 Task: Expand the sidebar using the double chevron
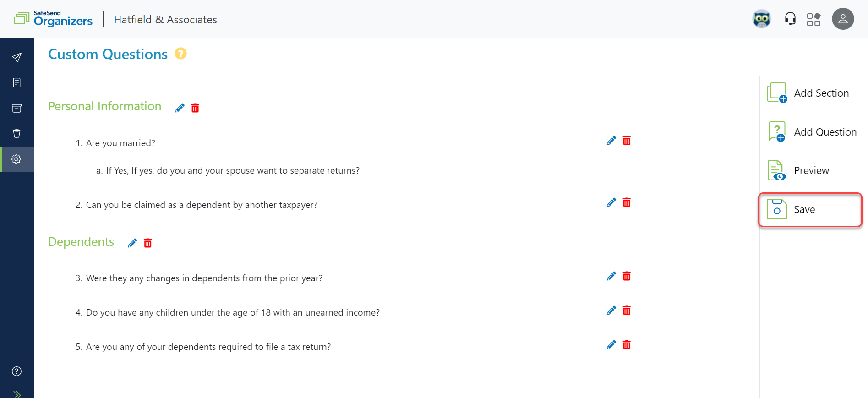(17, 393)
